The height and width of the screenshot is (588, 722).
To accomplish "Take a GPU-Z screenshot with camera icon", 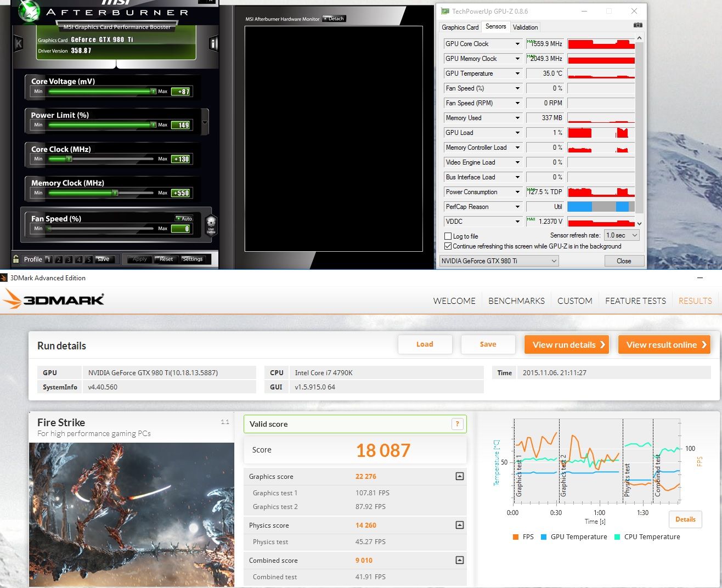I will tap(638, 25).
